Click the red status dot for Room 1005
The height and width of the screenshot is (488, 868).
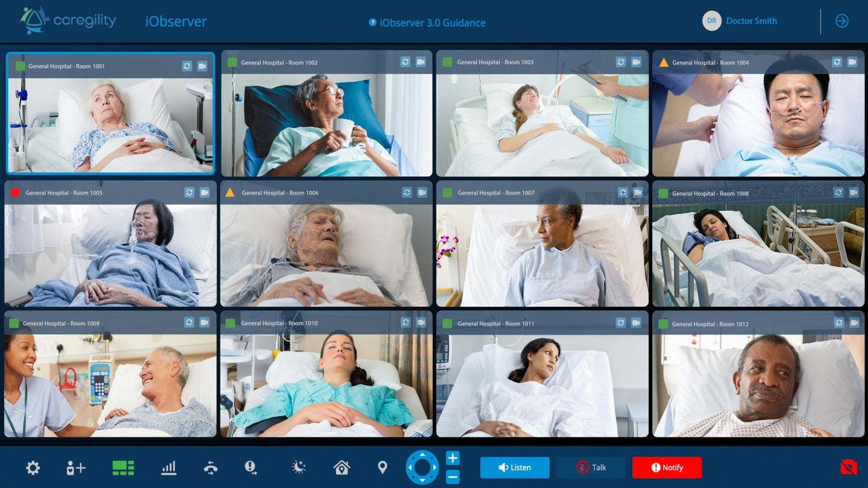coord(15,193)
